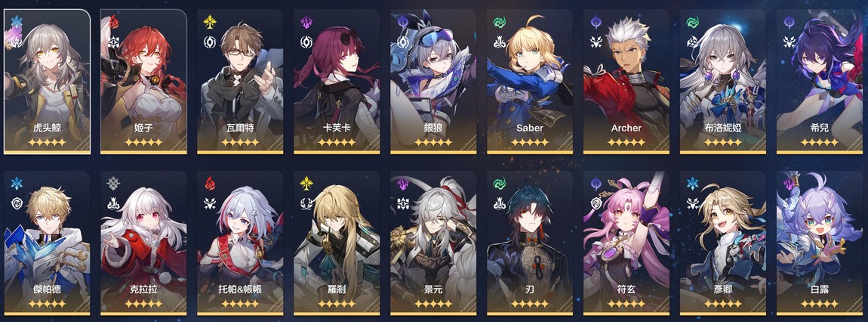Viewport: 868px width, 322px height.
Task: Click the Fire element icon on 姬子's card
Action: pos(113,22)
